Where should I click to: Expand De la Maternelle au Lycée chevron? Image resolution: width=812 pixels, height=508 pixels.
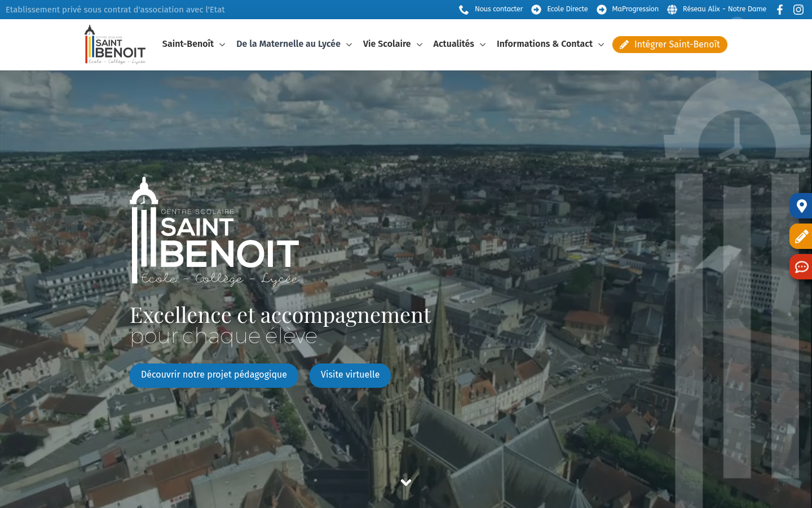pos(349,45)
